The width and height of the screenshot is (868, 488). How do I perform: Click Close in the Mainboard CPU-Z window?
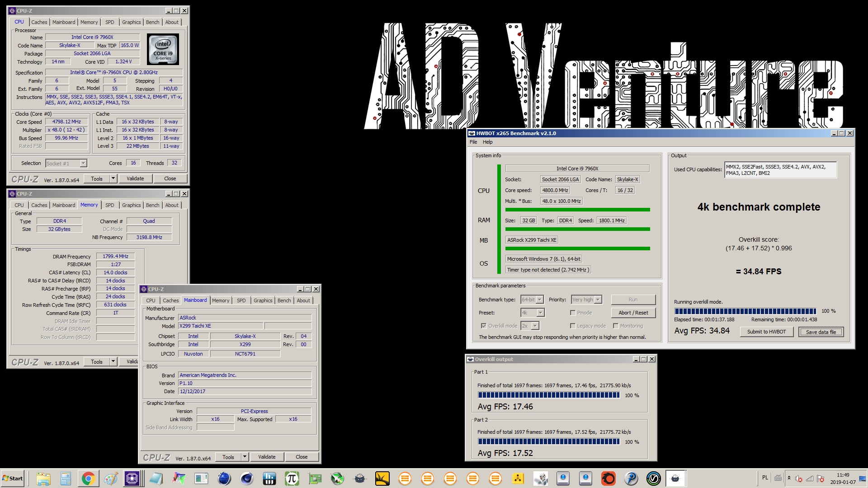pyautogui.click(x=302, y=457)
